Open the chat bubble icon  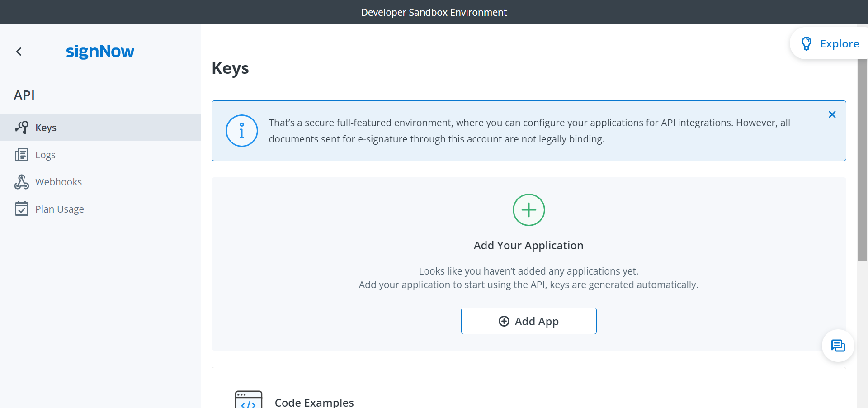(x=838, y=346)
